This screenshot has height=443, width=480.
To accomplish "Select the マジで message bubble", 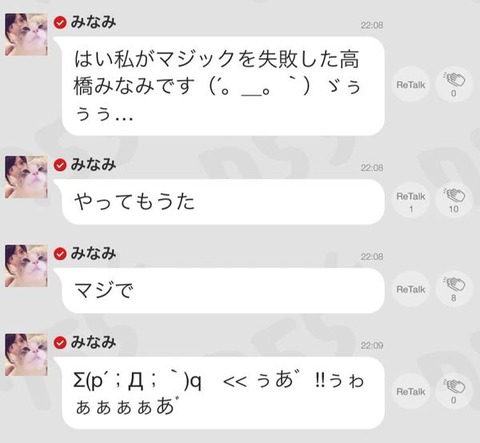I will [223, 290].
